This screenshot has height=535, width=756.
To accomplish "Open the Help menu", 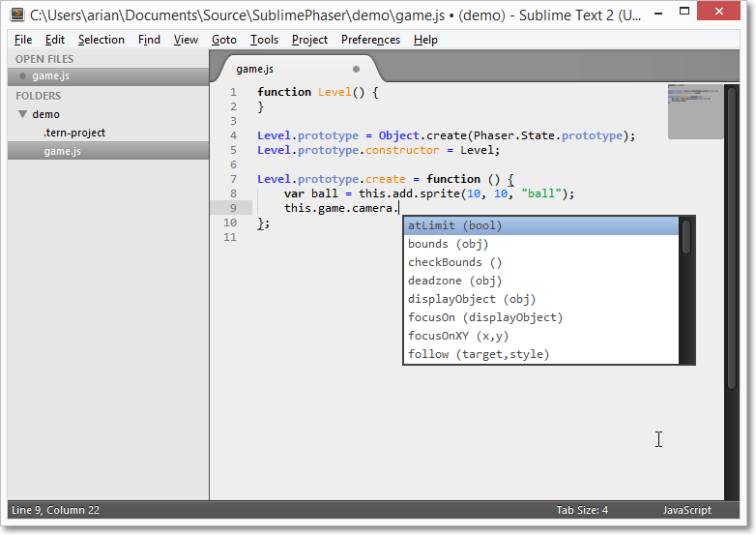I will click(x=425, y=40).
